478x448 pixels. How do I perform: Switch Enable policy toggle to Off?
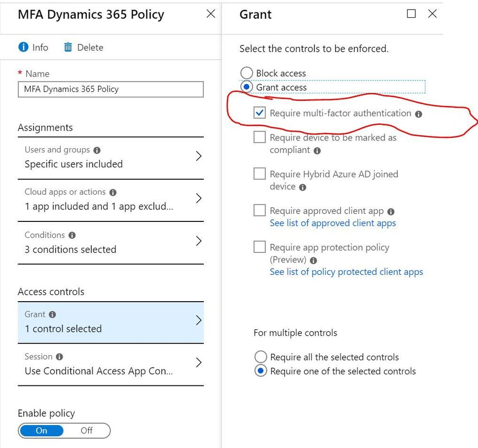(x=87, y=430)
